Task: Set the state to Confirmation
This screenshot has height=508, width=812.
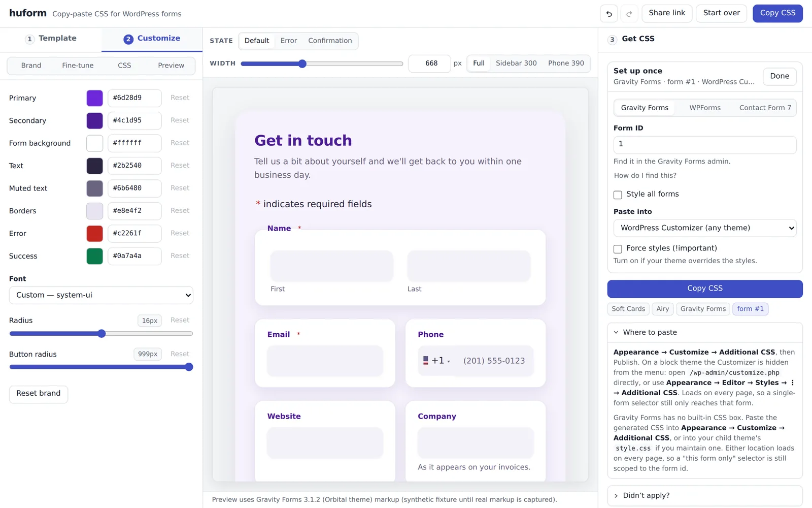Action: [330, 41]
